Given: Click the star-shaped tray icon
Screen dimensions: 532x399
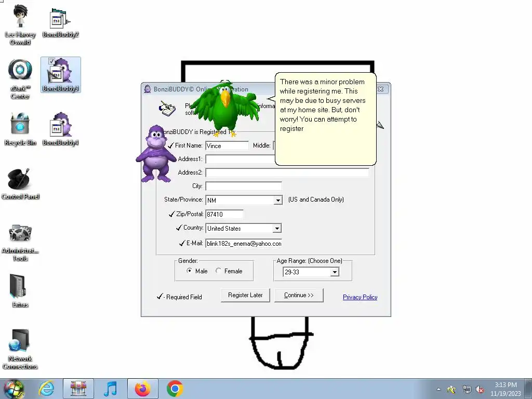Looking at the screenshot, I should point(451,390).
